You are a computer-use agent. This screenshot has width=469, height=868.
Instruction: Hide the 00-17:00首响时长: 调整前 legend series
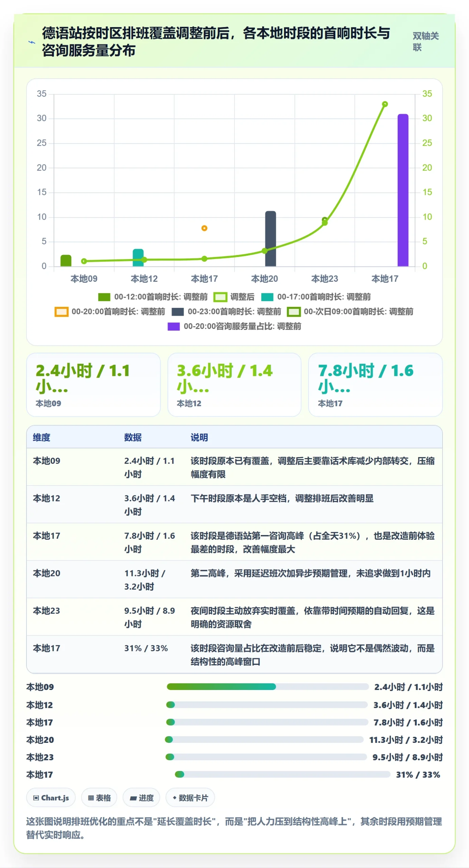tap(316, 297)
